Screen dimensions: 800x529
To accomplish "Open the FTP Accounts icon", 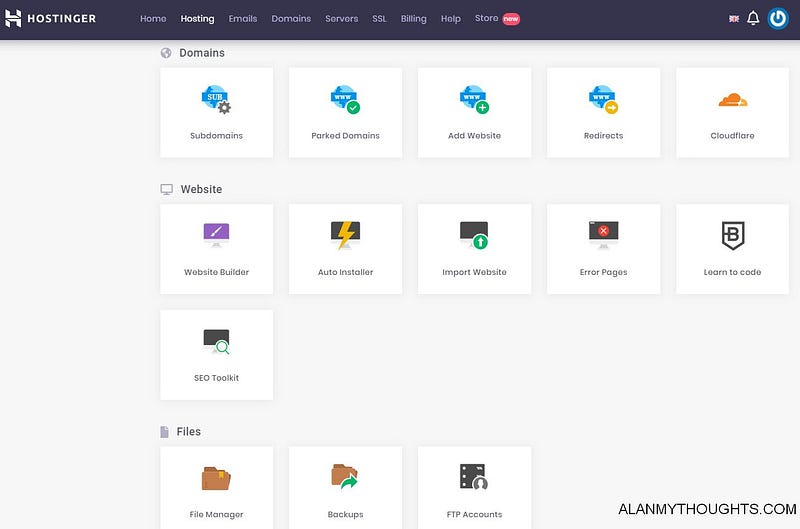I will tap(474, 477).
